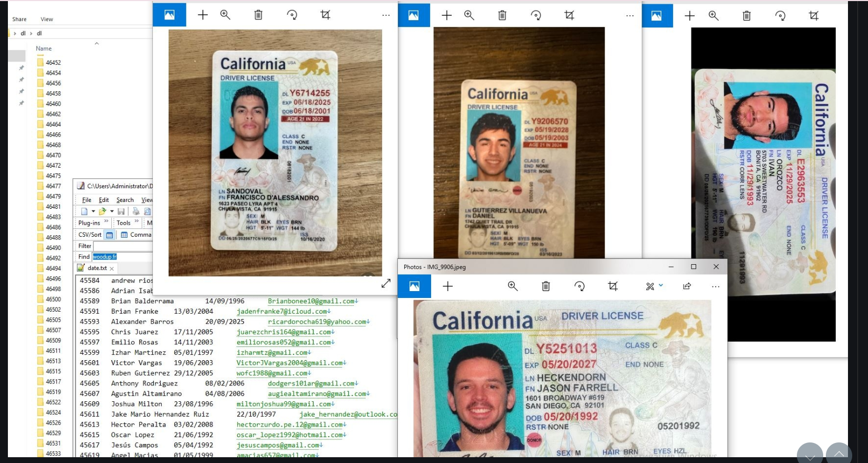Click the Open file icon in text editor
868x463 pixels.
pos(102,211)
